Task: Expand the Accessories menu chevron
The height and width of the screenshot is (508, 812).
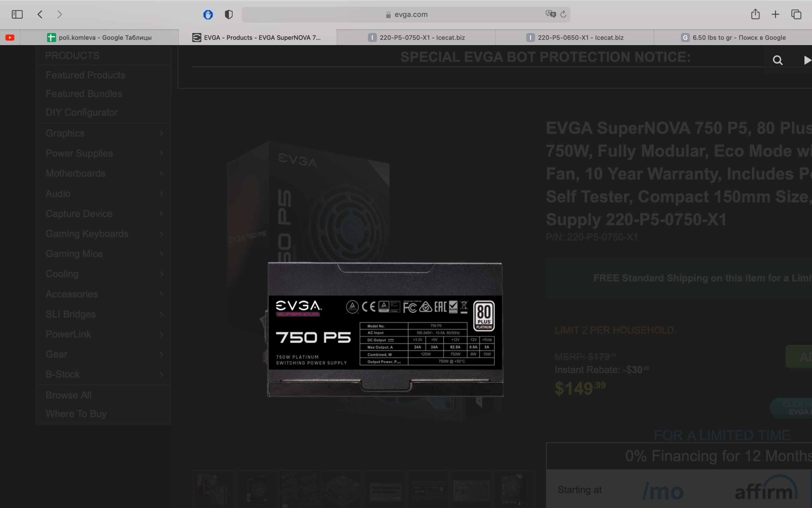Action: pyautogui.click(x=161, y=294)
